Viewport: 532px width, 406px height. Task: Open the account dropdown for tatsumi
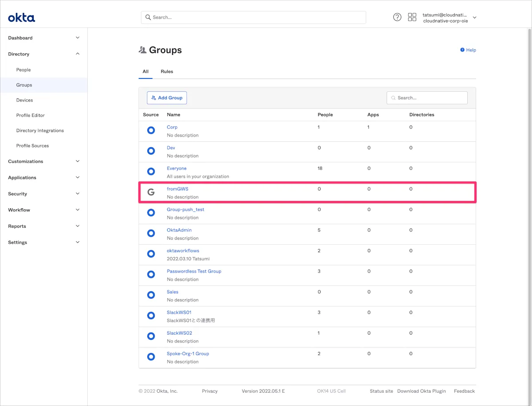(x=474, y=18)
